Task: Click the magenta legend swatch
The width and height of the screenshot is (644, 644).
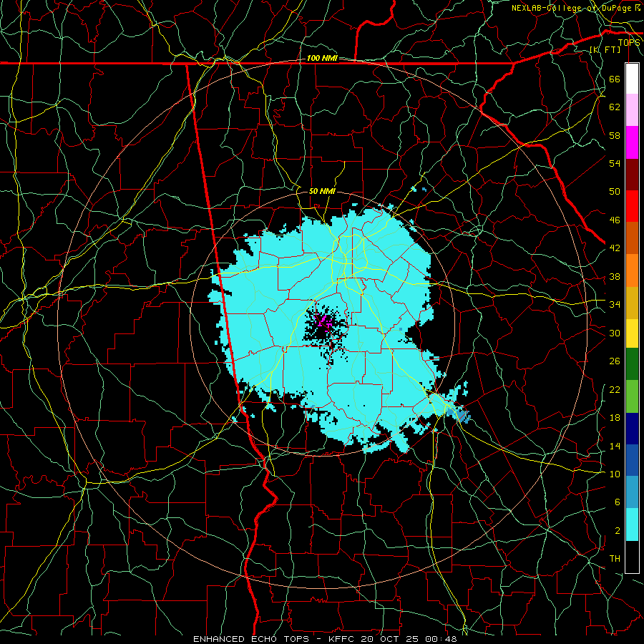Action: 632,142
